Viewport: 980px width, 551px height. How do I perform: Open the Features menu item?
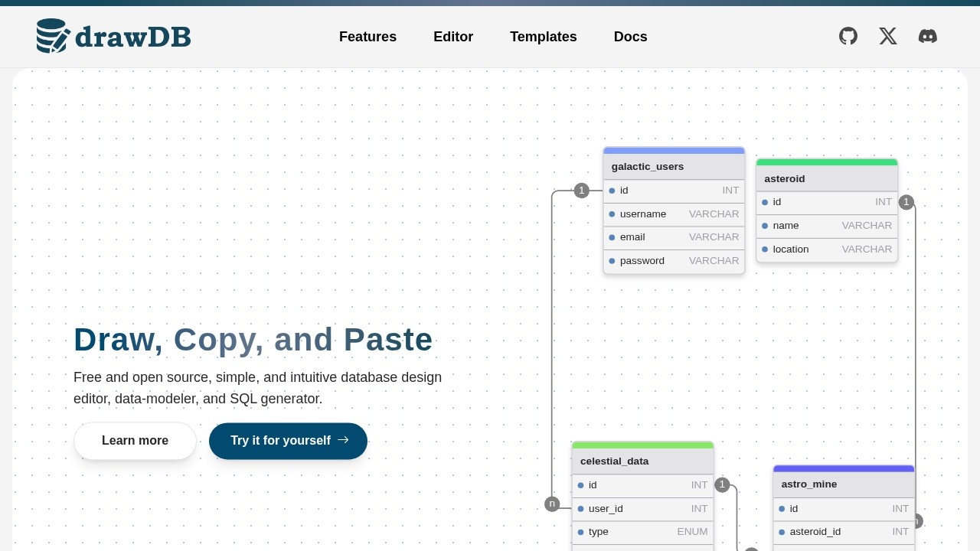(367, 37)
